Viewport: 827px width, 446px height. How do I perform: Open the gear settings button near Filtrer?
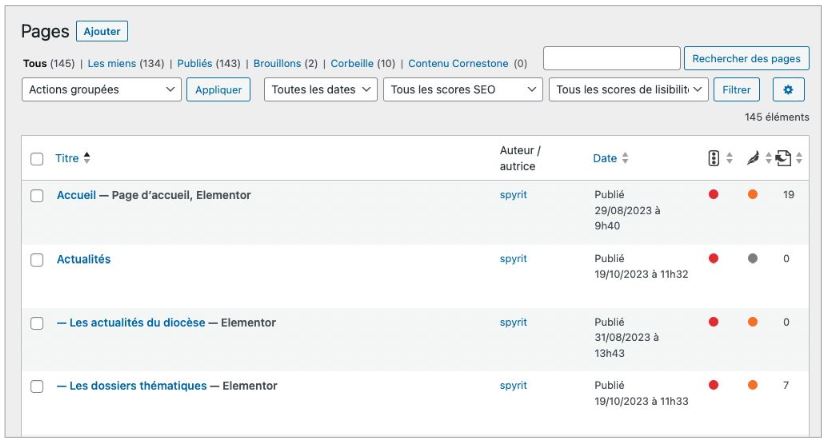(x=788, y=90)
